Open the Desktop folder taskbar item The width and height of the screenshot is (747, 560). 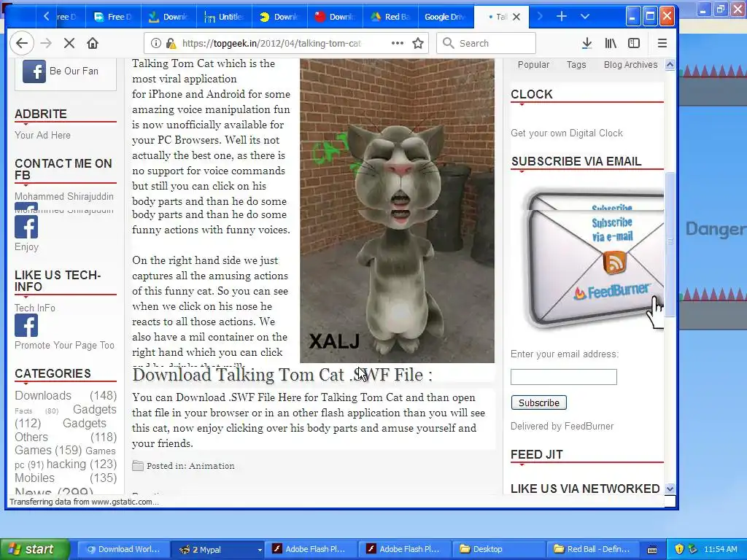coord(499,549)
